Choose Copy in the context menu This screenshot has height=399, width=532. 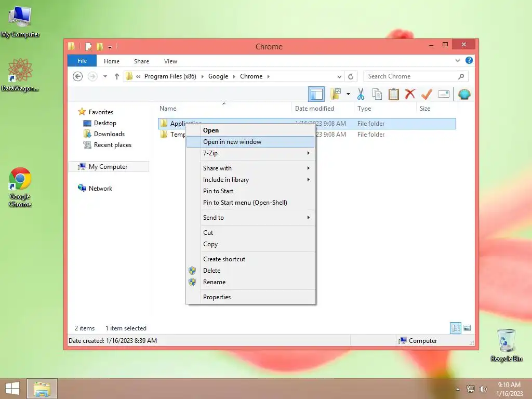pyautogui.click(x=251, y=244)
